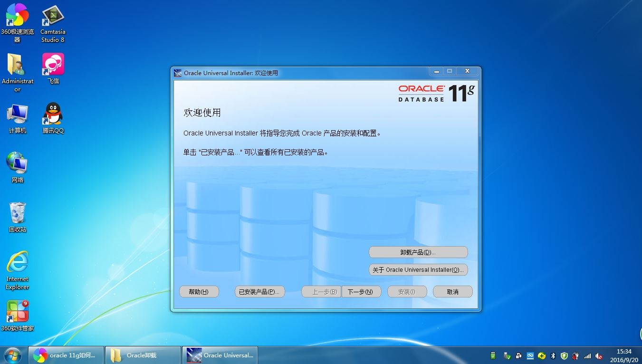Click the yellow-green plus tray icon
Viewport: 642px width, 364px height.
pyautogui.click(x=542, y=356)
